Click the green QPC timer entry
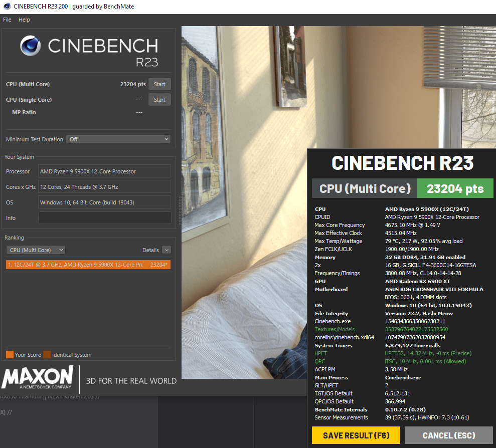 (320, 361)
